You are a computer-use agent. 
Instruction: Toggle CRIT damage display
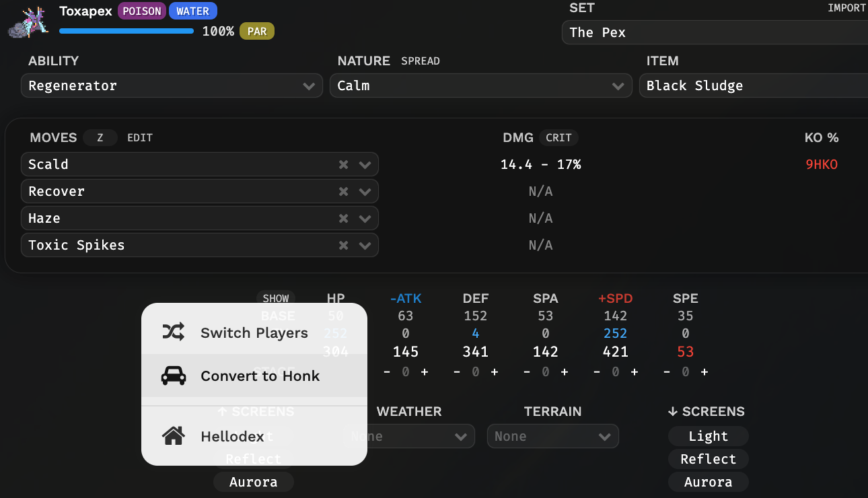558,138
